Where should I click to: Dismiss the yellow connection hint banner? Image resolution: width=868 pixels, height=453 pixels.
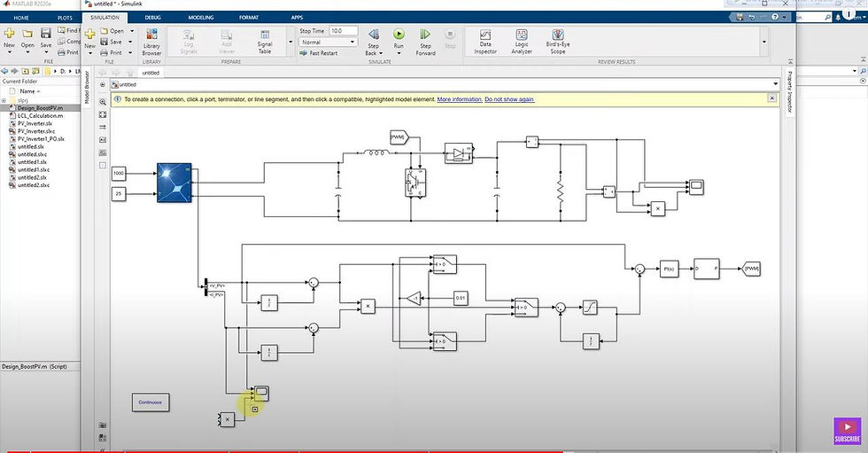click(x=771, y=98)
